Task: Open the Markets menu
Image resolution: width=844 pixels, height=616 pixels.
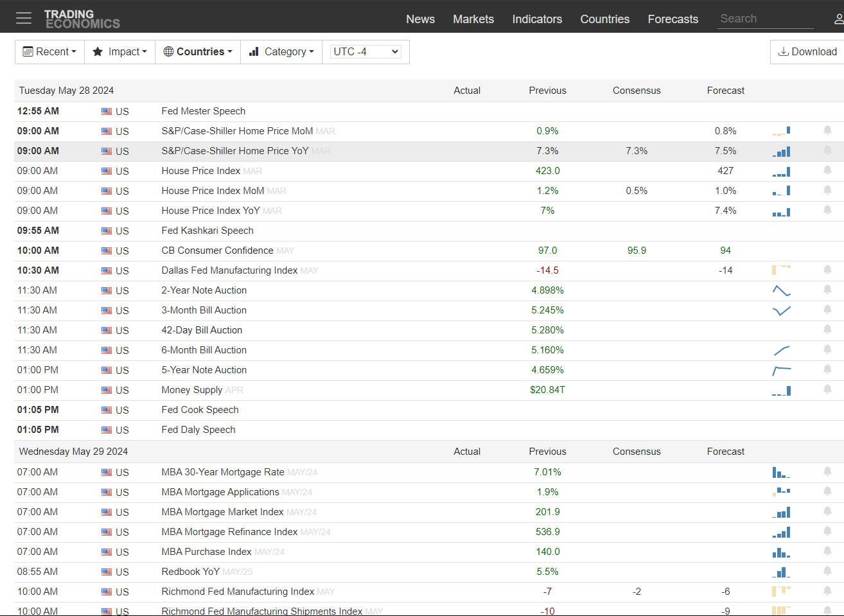Action: coord(473,19)
